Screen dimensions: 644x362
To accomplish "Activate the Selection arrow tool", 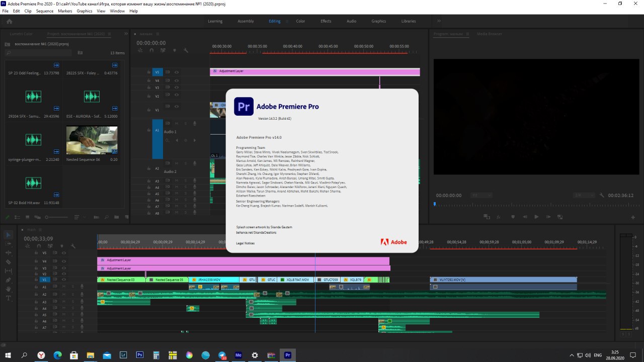I will [x=9, y=235].
